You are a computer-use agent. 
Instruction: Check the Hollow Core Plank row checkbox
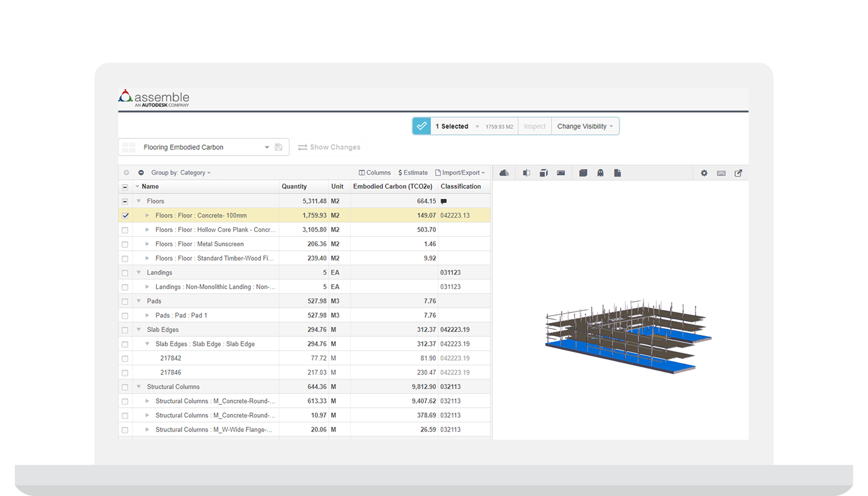pyautogui.click(x=125, y=230)
